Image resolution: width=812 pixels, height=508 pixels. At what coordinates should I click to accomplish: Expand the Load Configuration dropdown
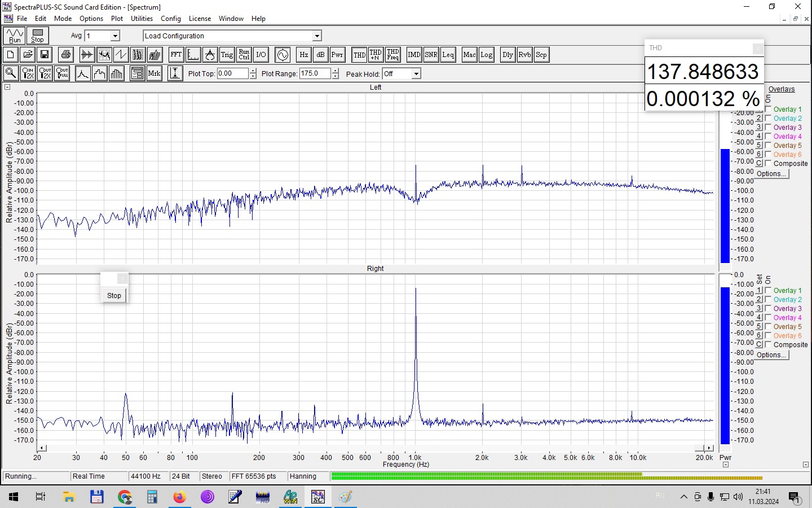(x=317, y=36)
